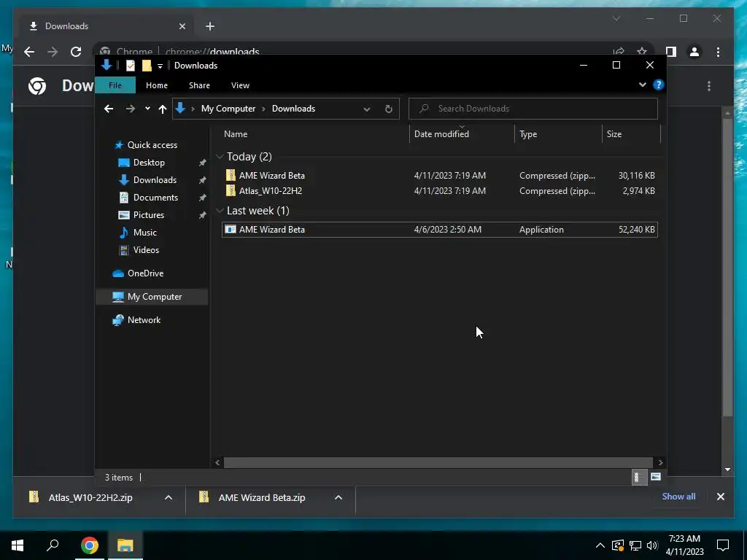Sort by Type column header
The image size is (747, 560).
(x=528, y=134)
